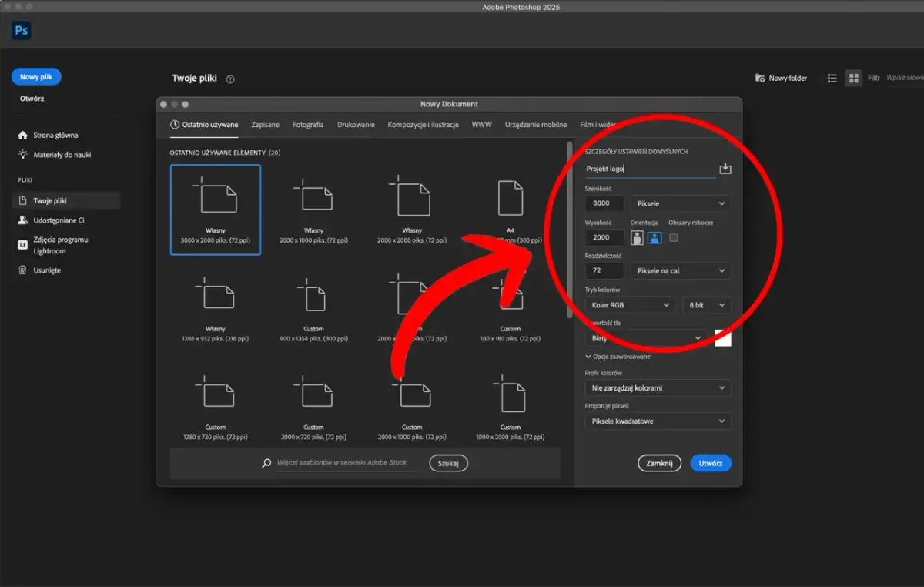Enable the Obszary robocze checkbox
The image size is (924, 587).
[x=674, y=238]
